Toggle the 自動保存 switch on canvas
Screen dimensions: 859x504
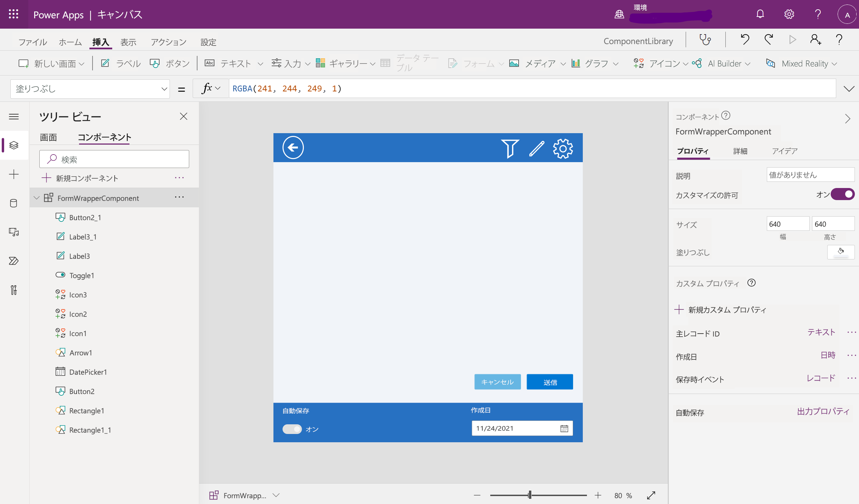point(292,429)
